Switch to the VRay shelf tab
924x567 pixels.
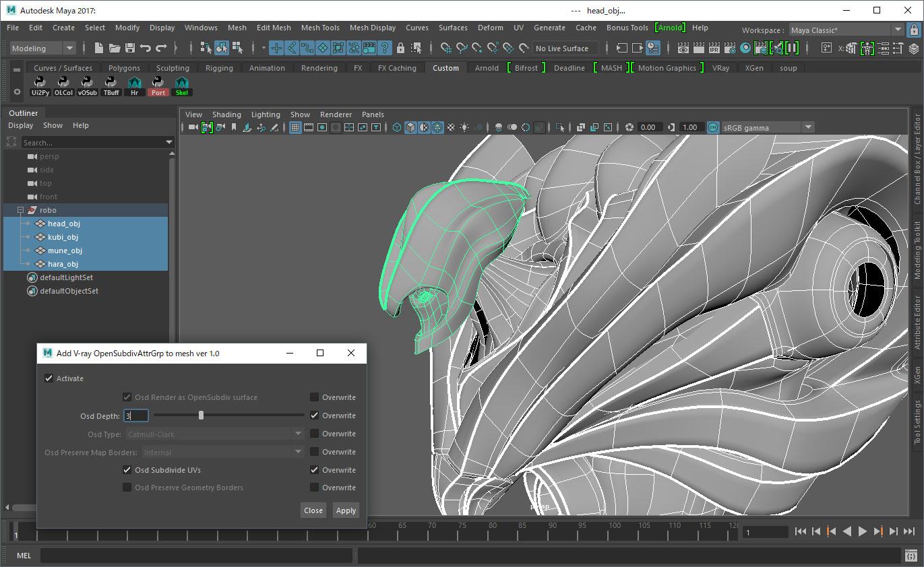click(x=720, y=68)
